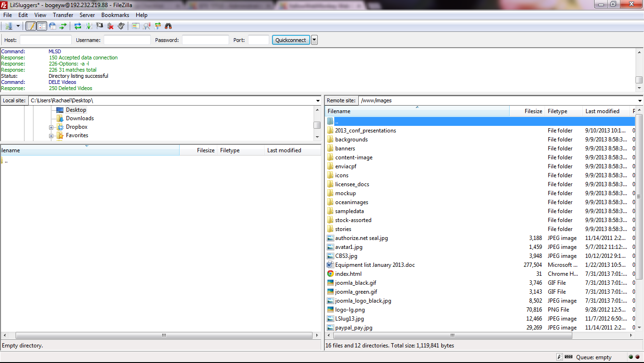Toggle the message log display
Image resolution: width=644 pixels, height=363 pixels.
(x=31, y=26)
